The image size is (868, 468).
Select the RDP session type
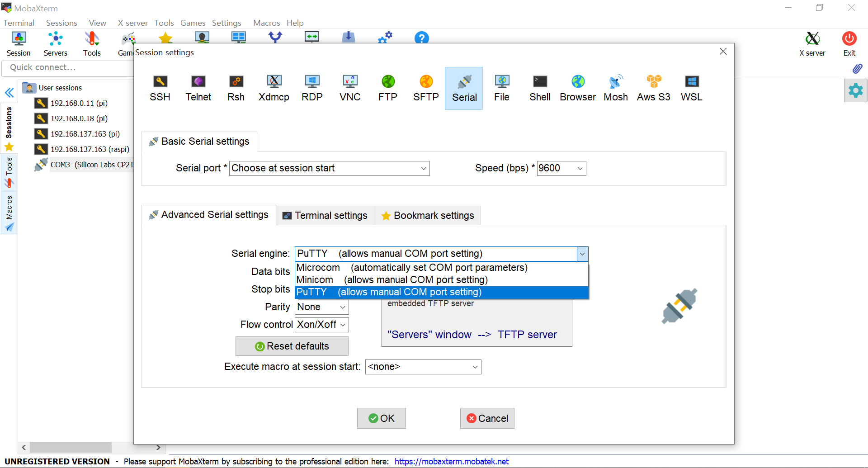coord(312,89)
